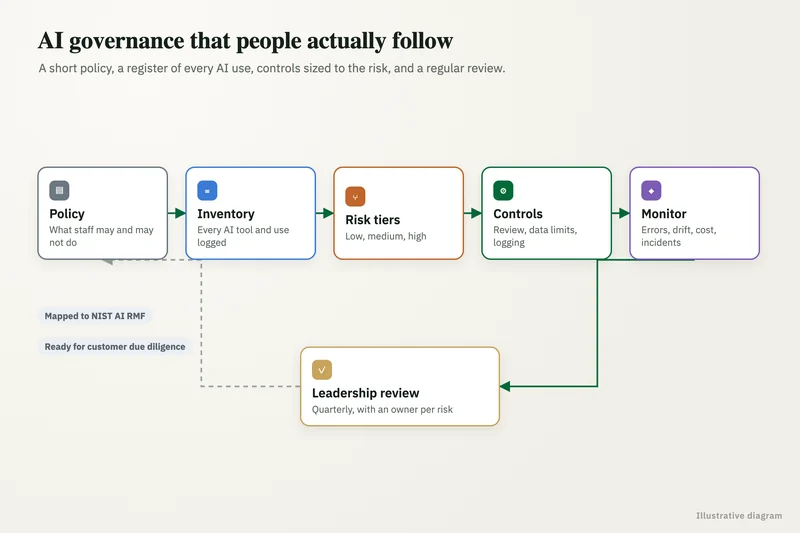This screenshot has height=533, width=800.
Task: Click 'What staff may and may not do' text
Action: tap(101, 236)
